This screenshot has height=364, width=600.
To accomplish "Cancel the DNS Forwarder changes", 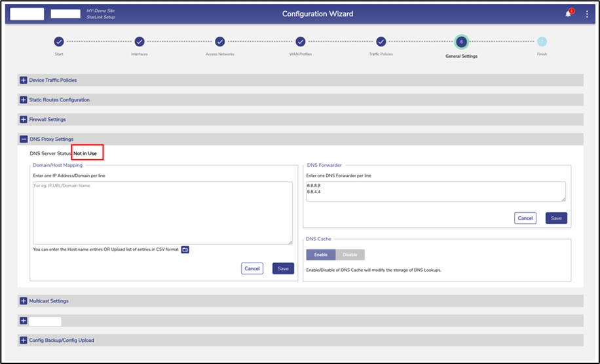I will [x=525, y=218].
